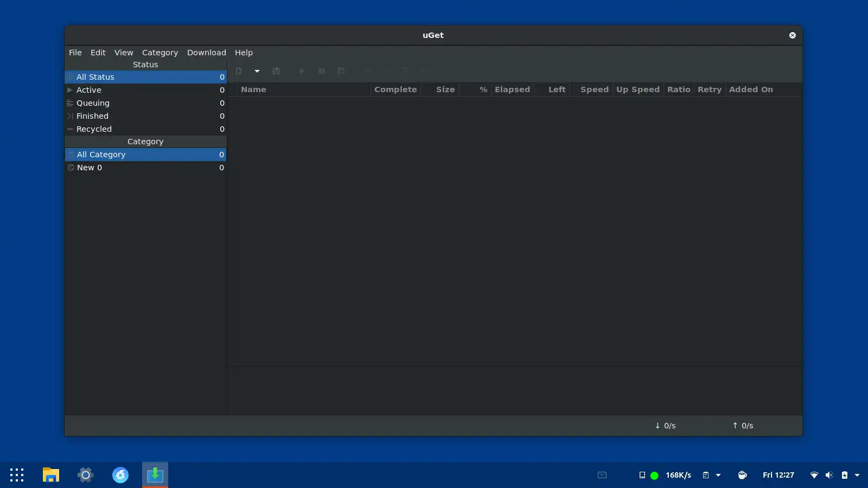Open the Help menu
This screenshot has height=488, width=868.
click(244, 53)
